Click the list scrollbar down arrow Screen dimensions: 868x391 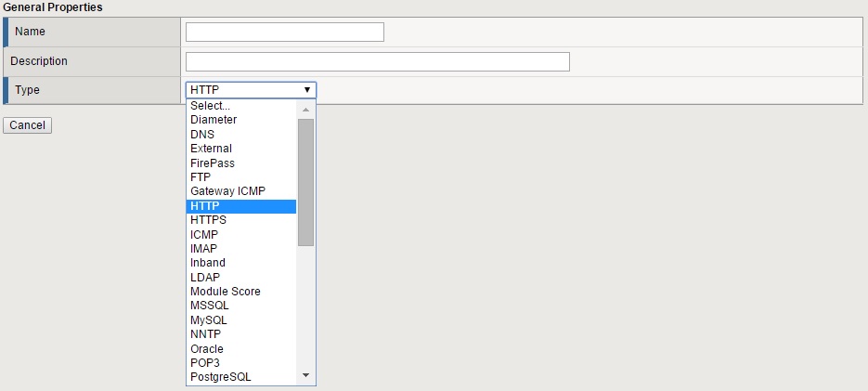pyautogui.click(x=305, y=375)
